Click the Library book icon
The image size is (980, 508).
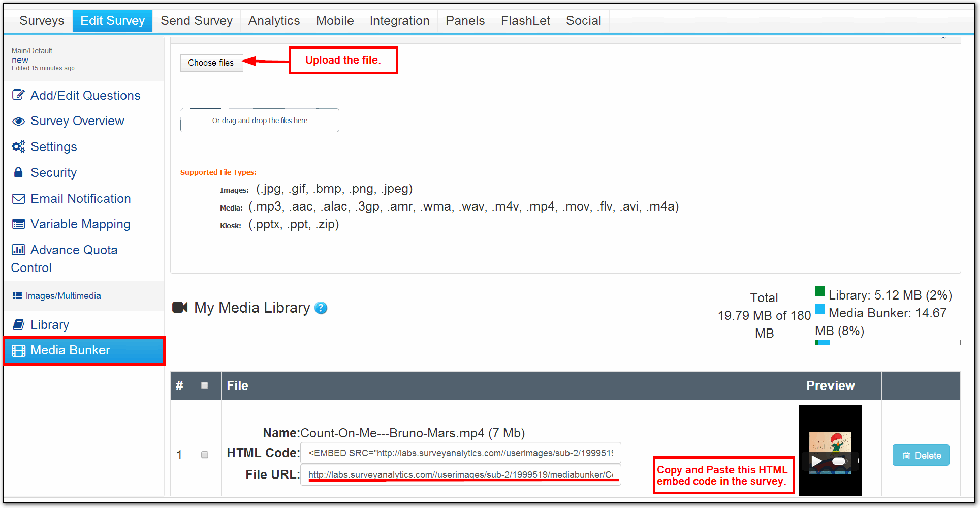18,324
